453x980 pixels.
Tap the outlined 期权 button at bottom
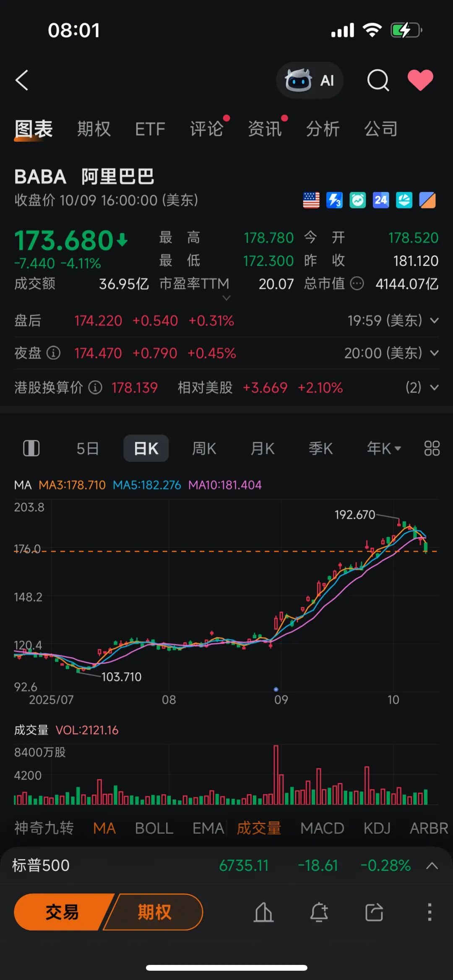tap(154, 912)
